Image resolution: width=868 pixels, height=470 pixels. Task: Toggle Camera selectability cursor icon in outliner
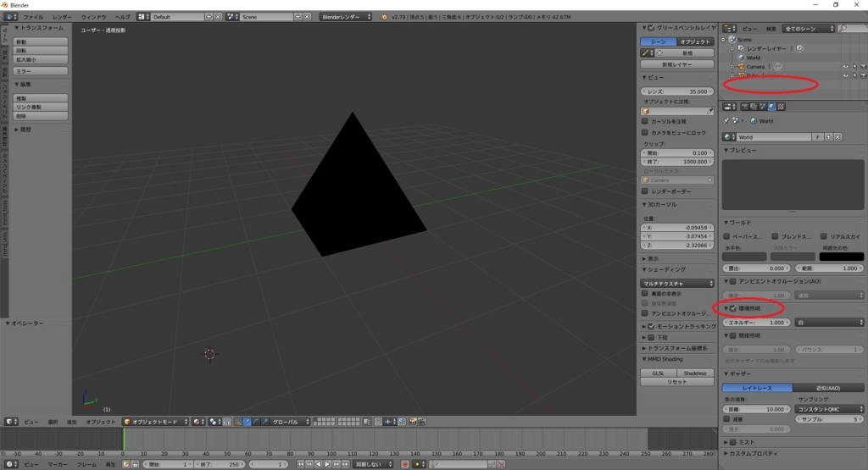854,67
